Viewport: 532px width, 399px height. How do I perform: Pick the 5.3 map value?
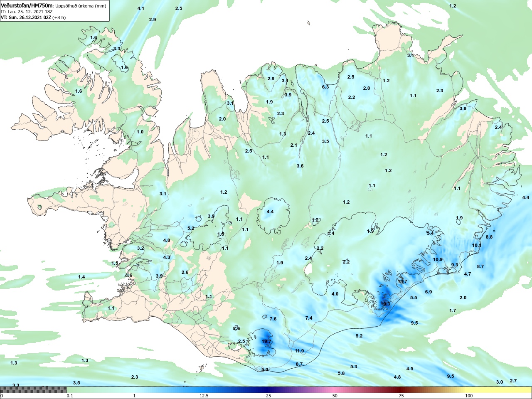point(354,367)
